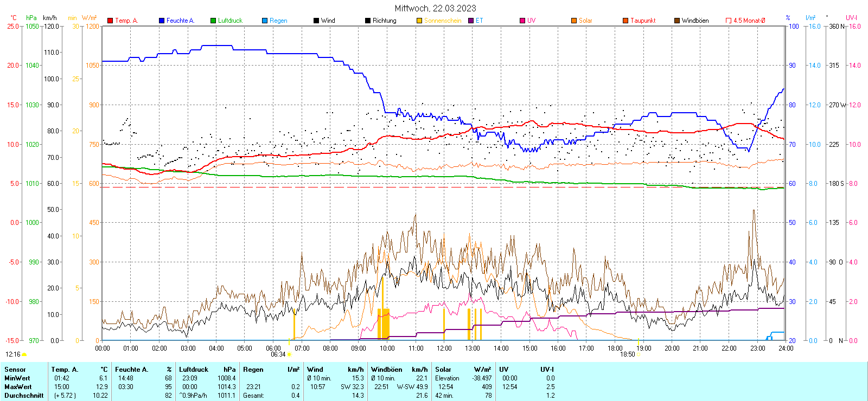Select the purple ET legend marker
This screenshot has width=868, height=401.
click(471, 21)
